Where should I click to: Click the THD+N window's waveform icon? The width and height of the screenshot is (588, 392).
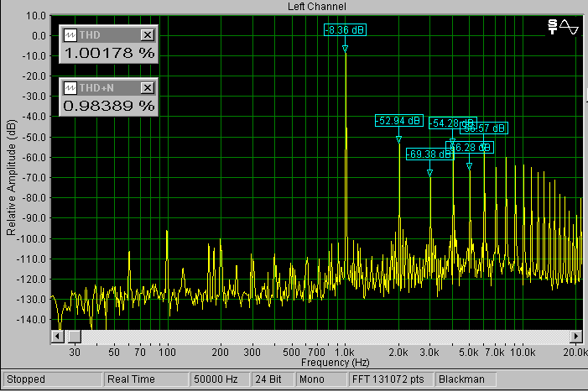(70, 87)
